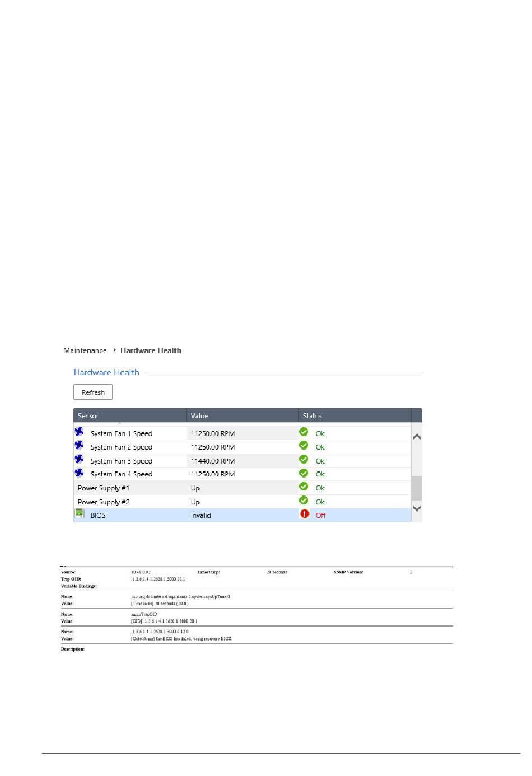Click the scroll down arrow of sensor table
This screenshot has width=532, height=776.
[417, 508]
